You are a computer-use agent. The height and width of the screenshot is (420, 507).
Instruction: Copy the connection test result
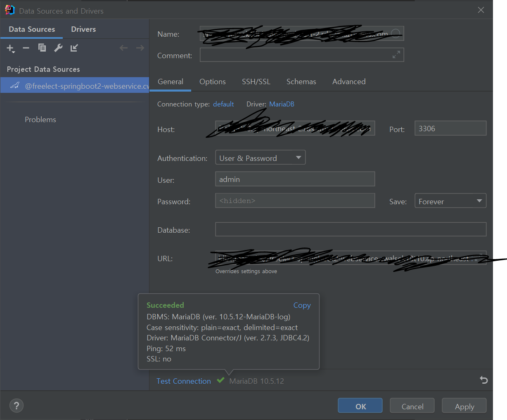(x=302, y=305)
